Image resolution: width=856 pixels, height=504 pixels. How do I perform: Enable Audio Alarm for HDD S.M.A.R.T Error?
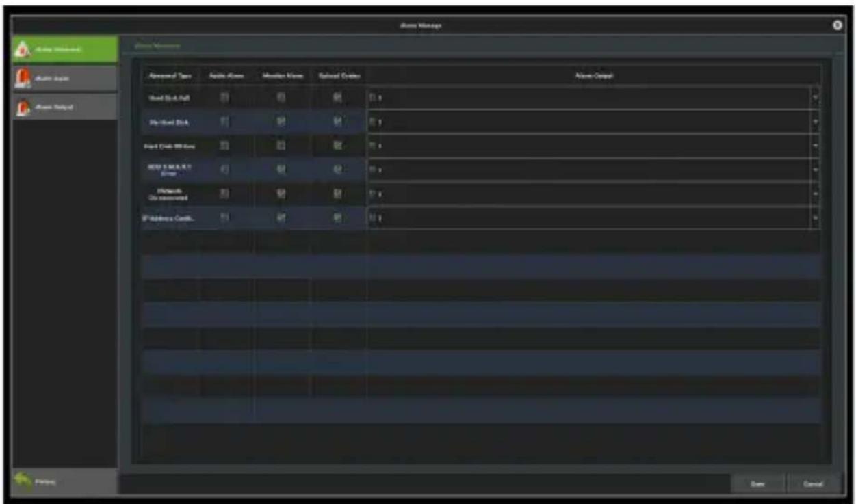pos(224,170)
